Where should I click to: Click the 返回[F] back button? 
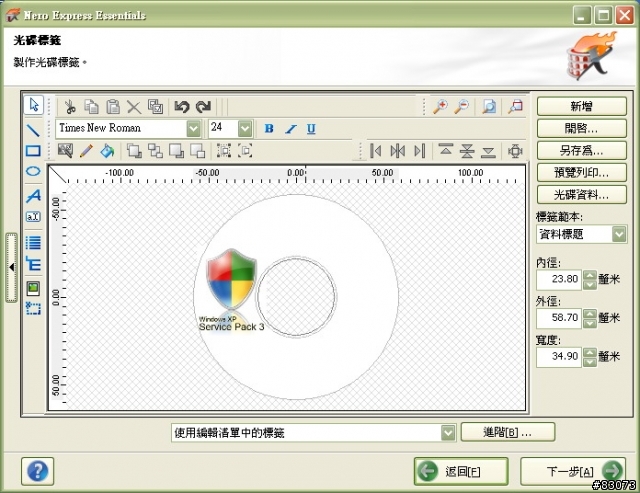(x=461, y=471)
